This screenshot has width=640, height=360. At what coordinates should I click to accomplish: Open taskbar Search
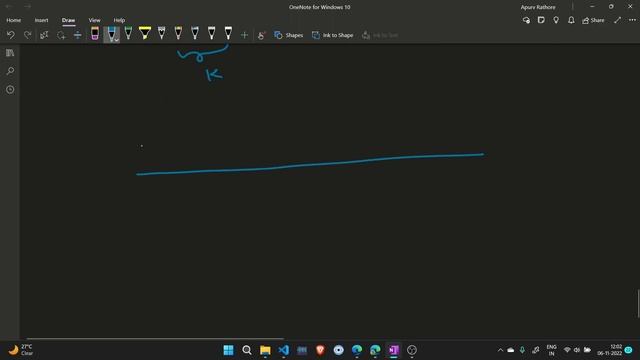point(247,350)
